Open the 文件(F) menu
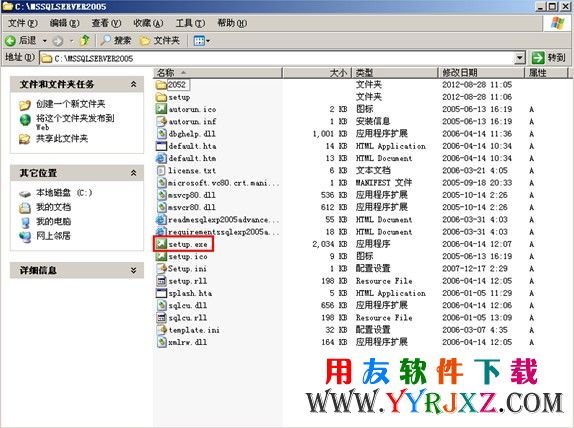Screen dimensions: 574x428 point(23,23)
